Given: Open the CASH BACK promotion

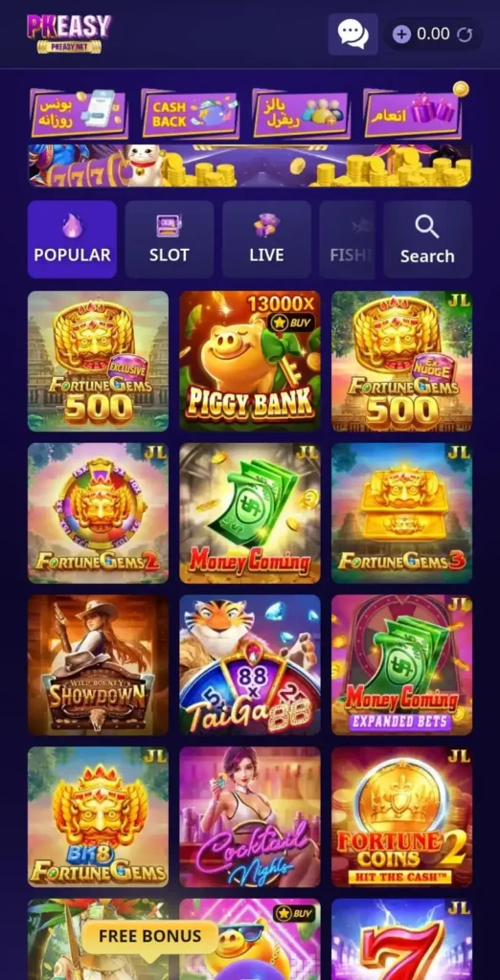Looking at the screenshot, I should coord(190,115).
